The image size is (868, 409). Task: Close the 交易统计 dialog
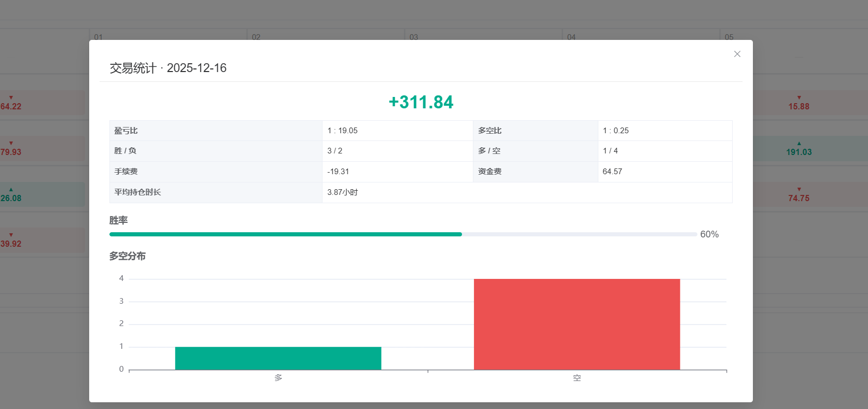tap(737, 54)
